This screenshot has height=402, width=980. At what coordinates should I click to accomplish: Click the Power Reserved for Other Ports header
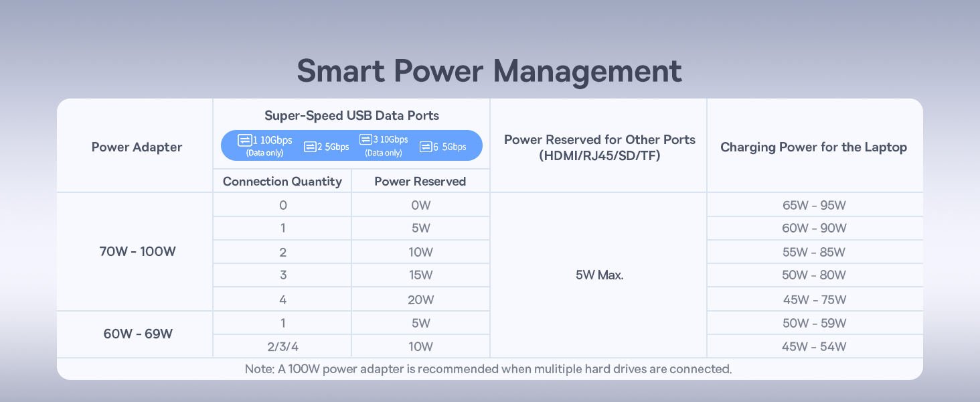[599, 147]
